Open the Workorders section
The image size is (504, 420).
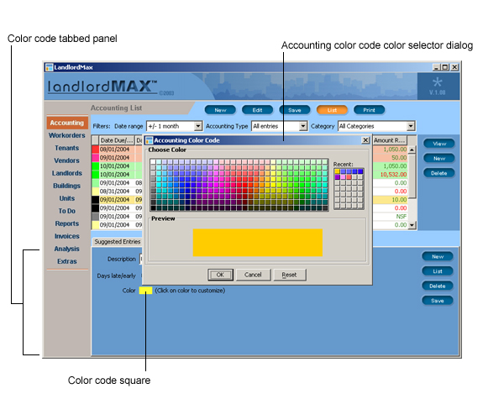pyautogui.click(x=67, y=135)
